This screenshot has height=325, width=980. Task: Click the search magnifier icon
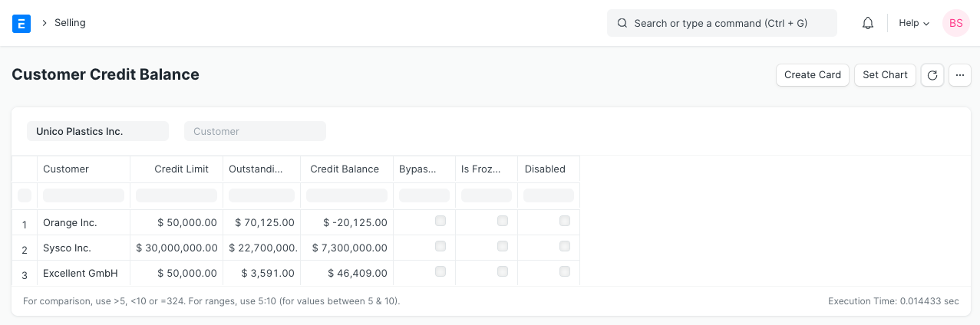click(x=622, y=23)
